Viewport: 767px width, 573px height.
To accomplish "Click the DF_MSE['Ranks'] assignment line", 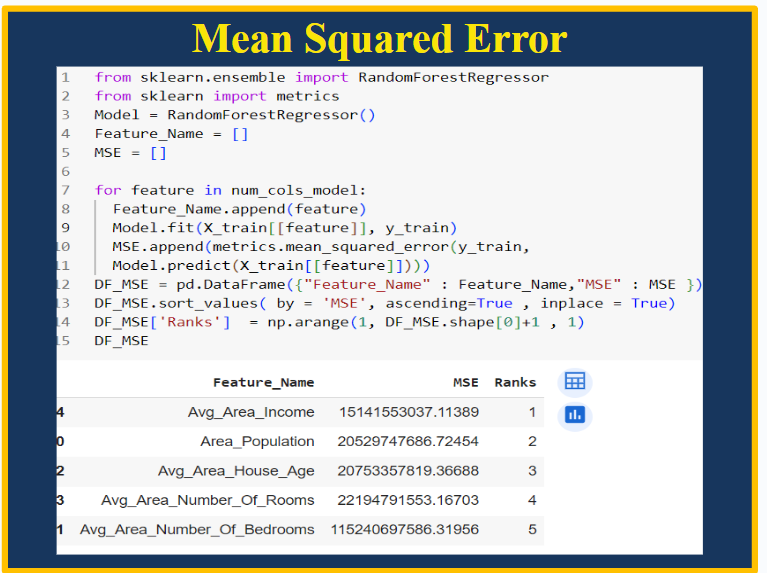I will 339,322.
